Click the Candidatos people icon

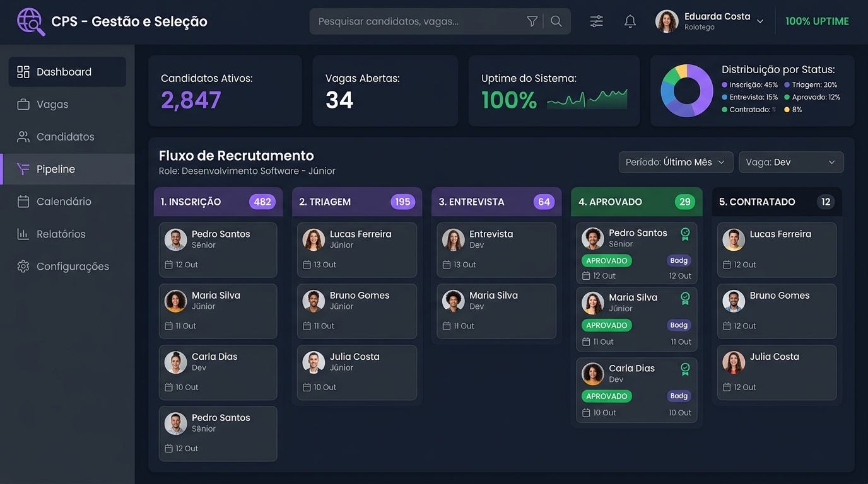point(23,137)
